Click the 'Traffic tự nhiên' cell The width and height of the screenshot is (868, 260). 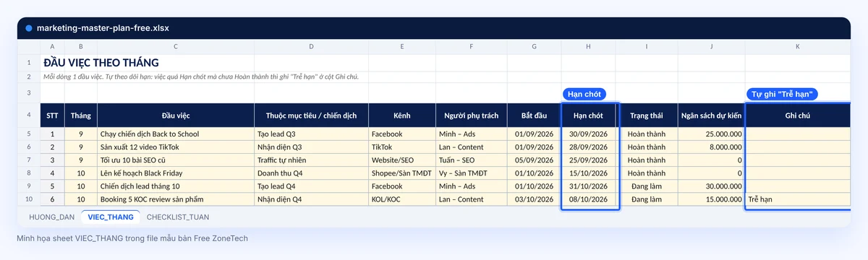[x=312, y=160]
